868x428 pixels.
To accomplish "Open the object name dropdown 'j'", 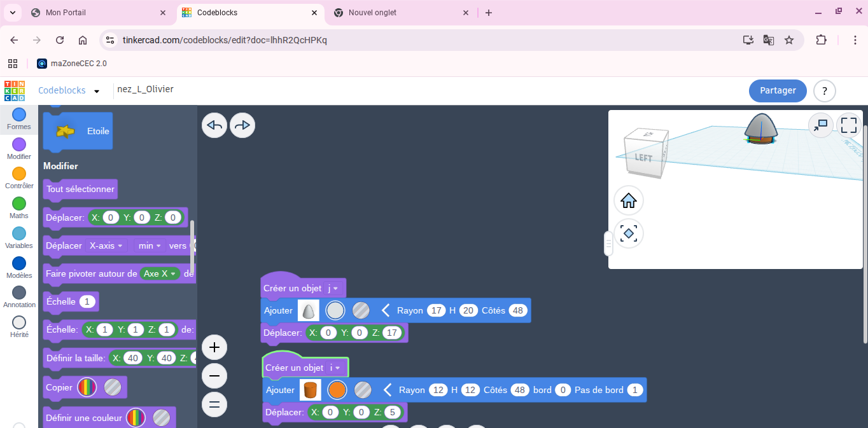I will 333,288.
